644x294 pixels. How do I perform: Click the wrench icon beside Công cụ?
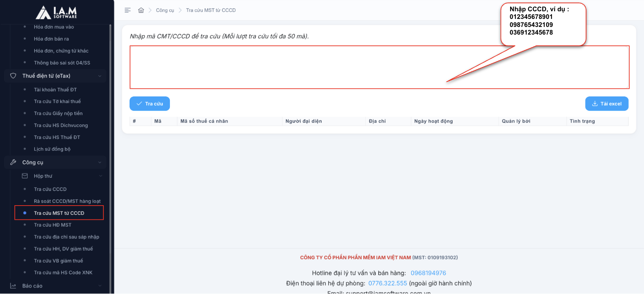click(13, 162)
